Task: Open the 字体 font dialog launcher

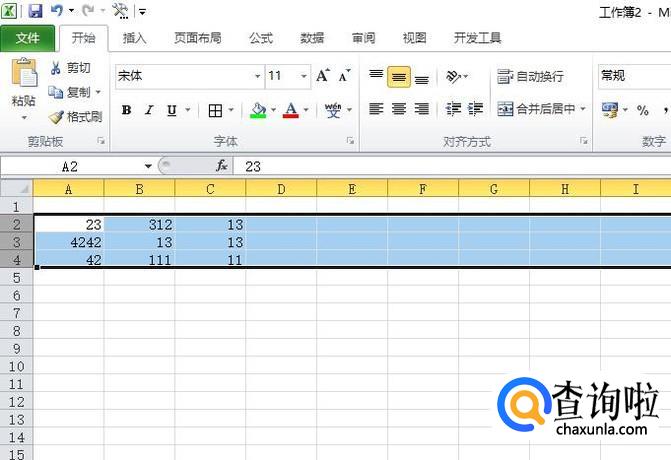Action: click(350, 141)
